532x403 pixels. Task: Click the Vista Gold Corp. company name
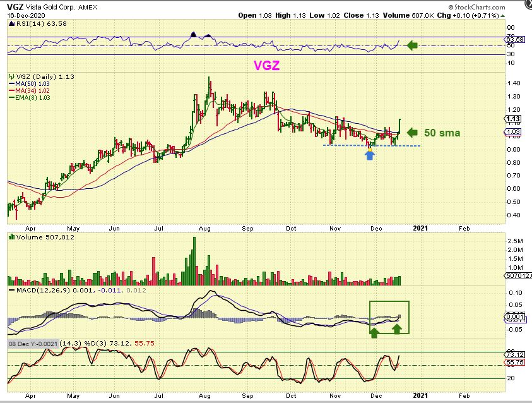click(x=51, y=7)
